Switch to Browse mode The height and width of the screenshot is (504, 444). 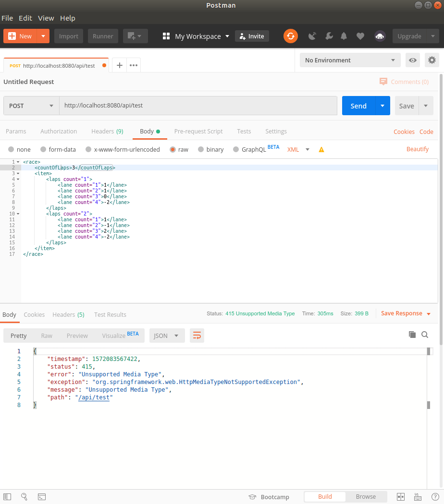pos(366,497)
